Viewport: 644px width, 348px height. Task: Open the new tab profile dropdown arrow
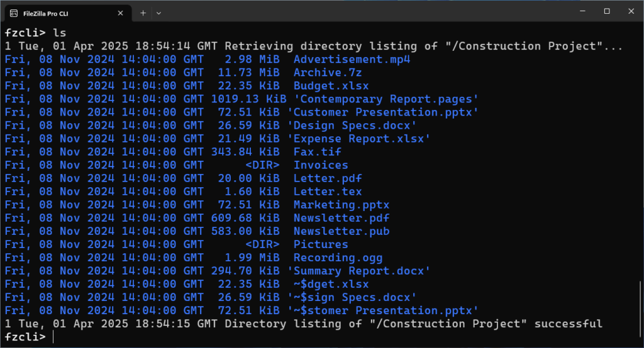tap(158, 13)
